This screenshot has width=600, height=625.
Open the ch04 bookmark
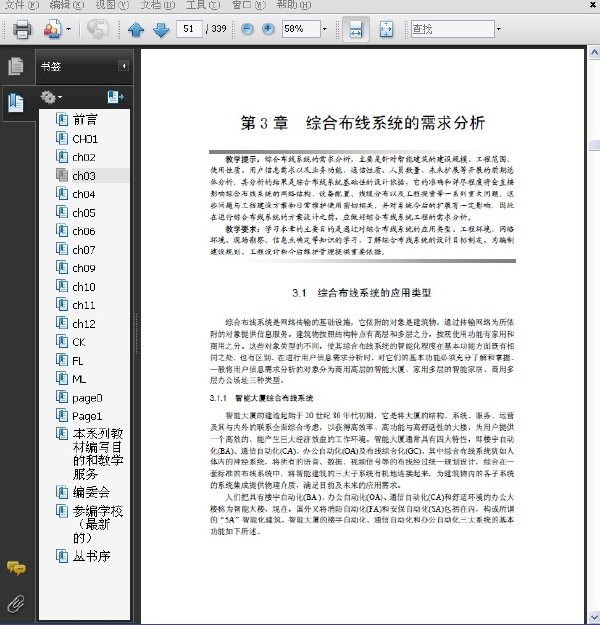(x=84, y=194)
